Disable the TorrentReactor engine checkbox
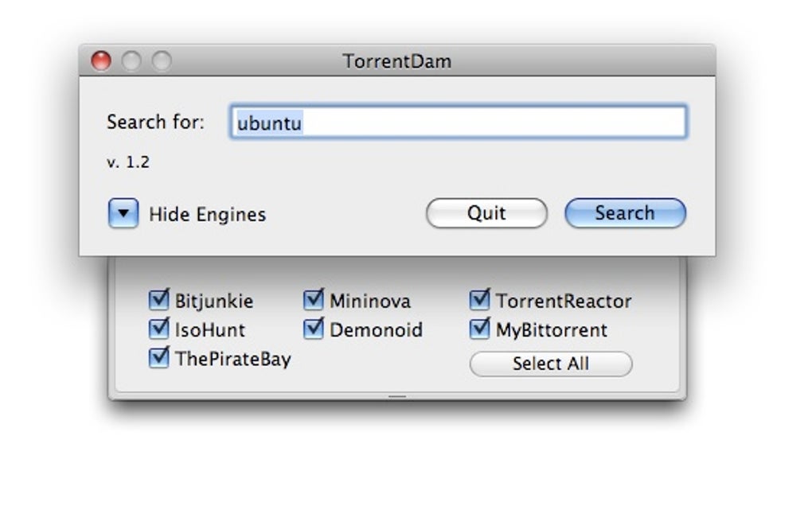Image resolution: width=812 pixels, height=510 pixels. click(479, 300)
